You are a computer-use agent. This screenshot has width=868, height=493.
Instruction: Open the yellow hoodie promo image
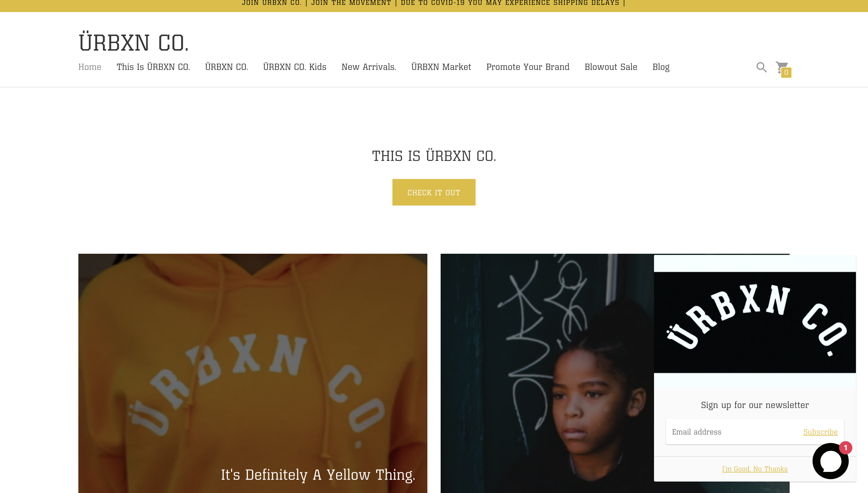[253, 373]
